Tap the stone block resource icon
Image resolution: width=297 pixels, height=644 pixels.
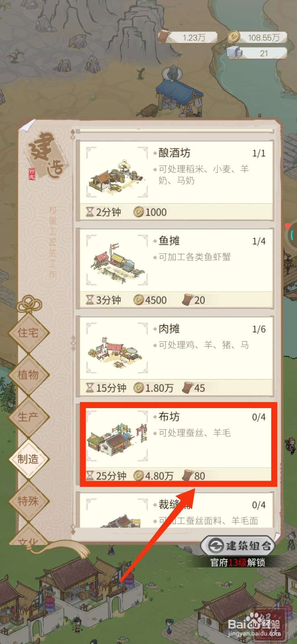pos(234,53)
